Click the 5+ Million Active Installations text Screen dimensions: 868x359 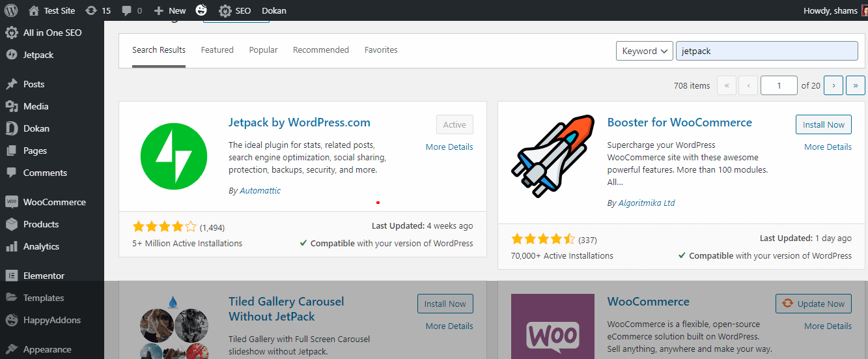point(188,244)
